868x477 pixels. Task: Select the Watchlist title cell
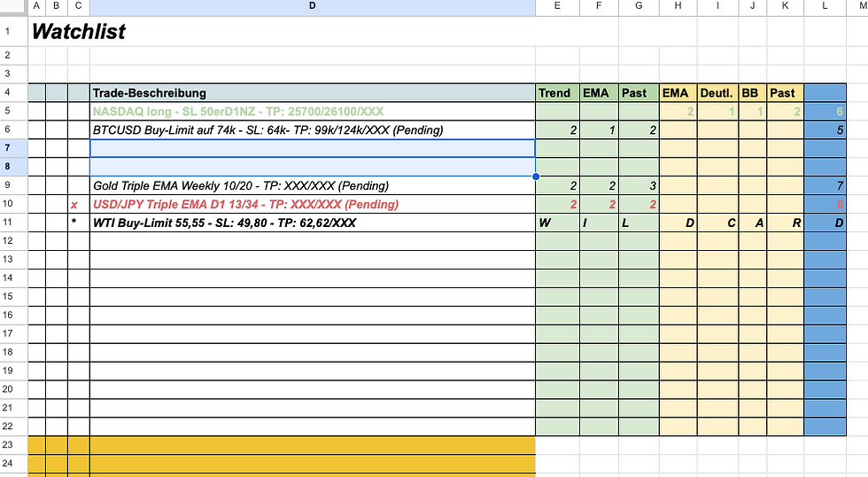(x=79, y=31)
